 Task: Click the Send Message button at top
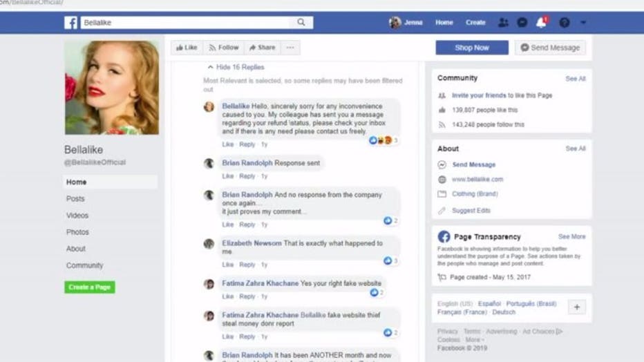(550, 48)
